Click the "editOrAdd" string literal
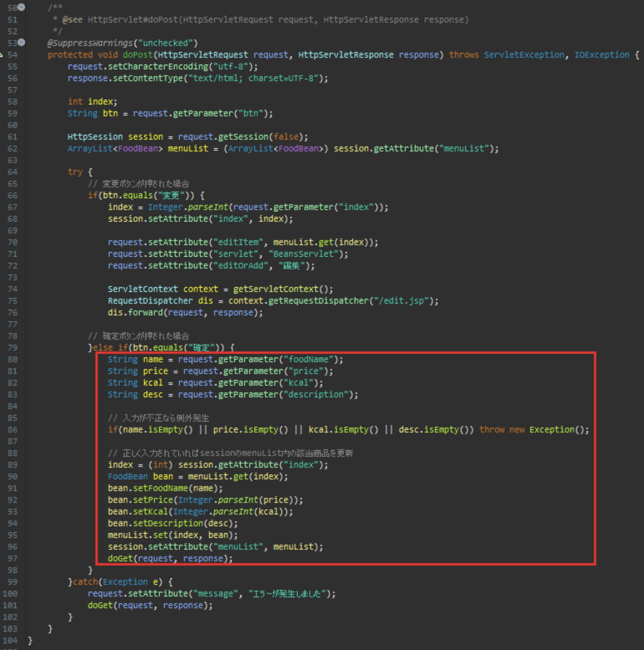This screenshot has width=644, height=650. tap(241, 266)
